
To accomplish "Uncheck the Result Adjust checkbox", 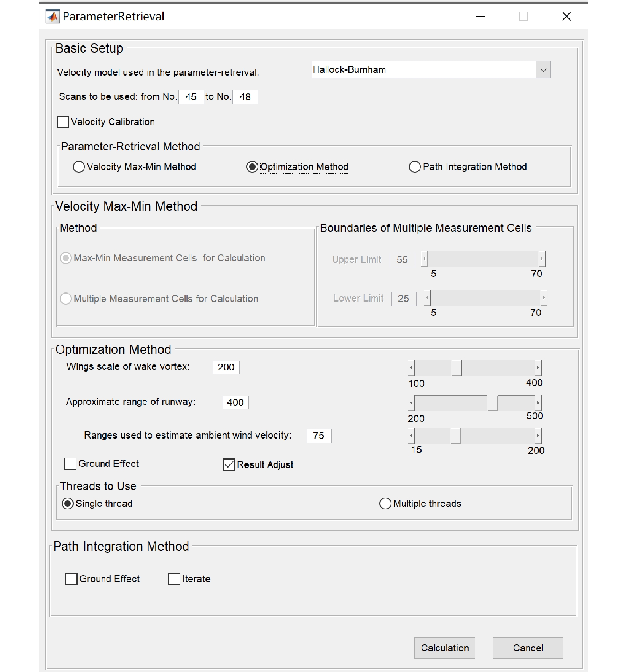I will coord(229,464).
